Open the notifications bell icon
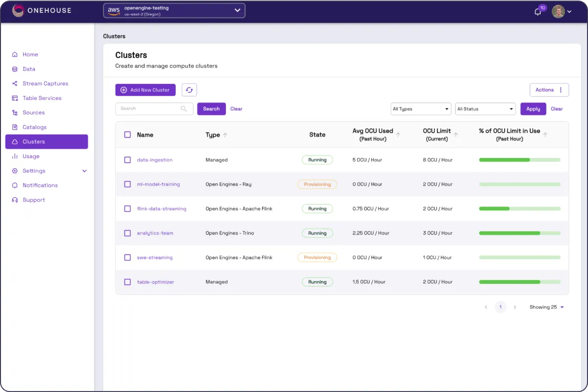Screen dimensions: 588x392 [538, 12]
